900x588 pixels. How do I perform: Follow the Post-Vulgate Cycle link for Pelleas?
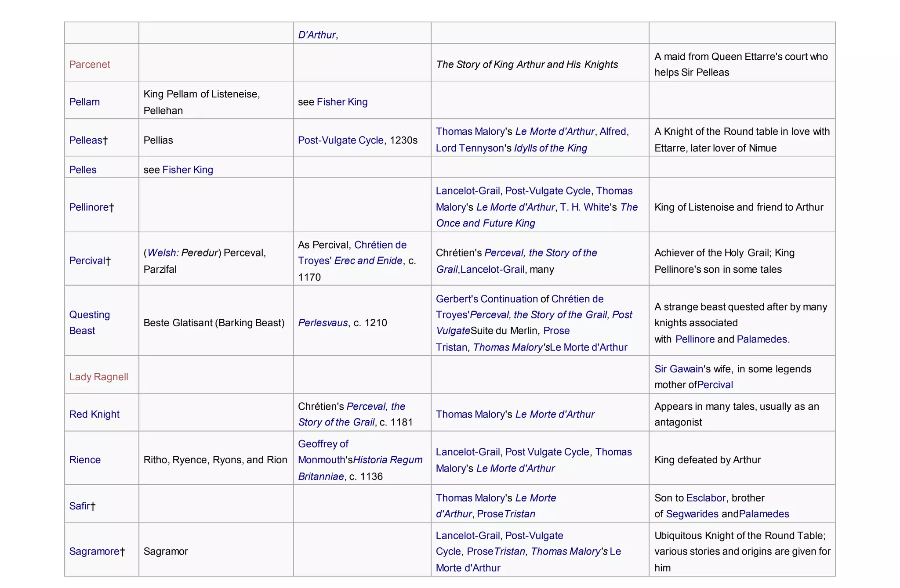(341, 140)
